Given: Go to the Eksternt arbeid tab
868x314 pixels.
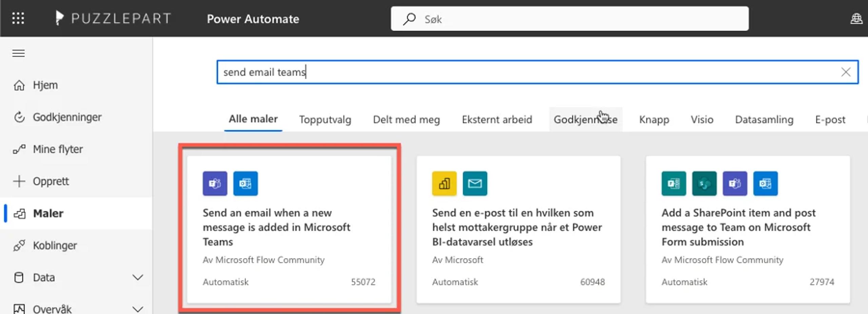Looking at the screenshot, I should (x=497, y=120).
